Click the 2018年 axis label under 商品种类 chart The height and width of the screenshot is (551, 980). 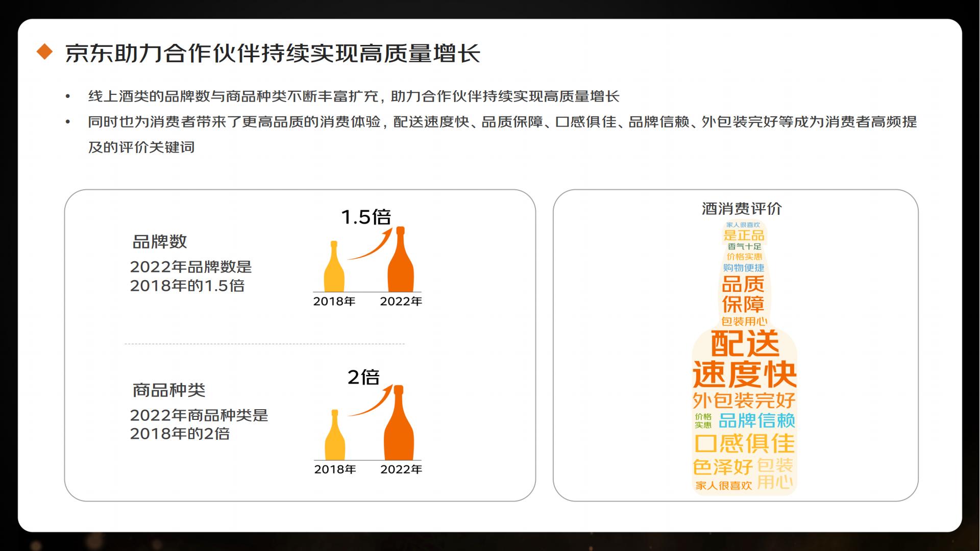click(335, 469)
